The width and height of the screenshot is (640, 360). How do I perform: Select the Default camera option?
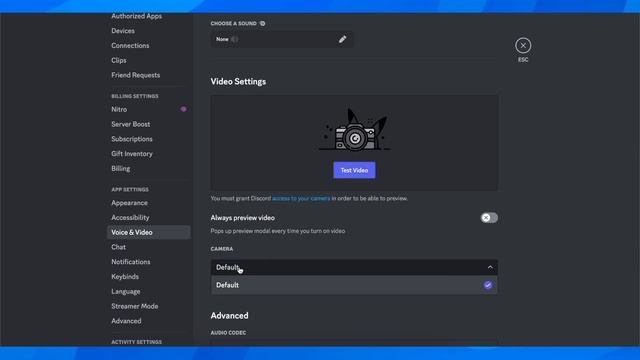click(354, 285)
